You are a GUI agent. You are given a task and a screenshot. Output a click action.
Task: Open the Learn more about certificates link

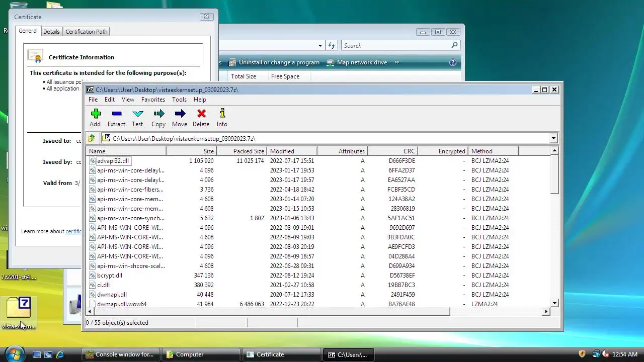(x=73, y=231)
